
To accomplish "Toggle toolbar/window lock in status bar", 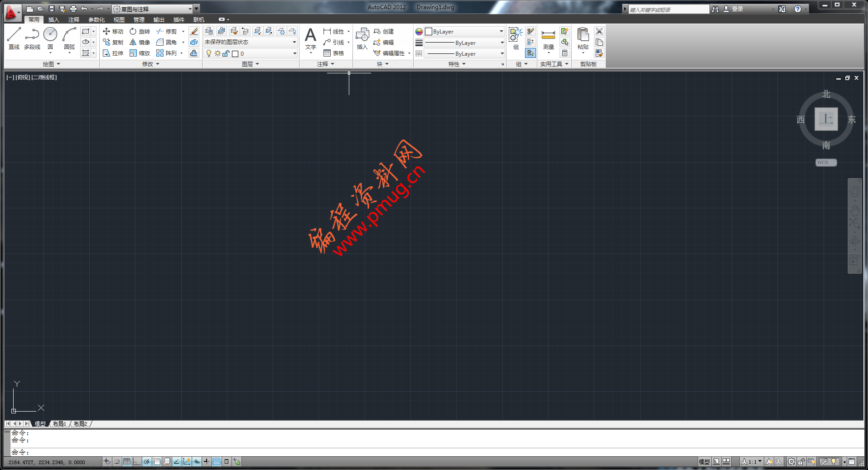I will 801,461.
